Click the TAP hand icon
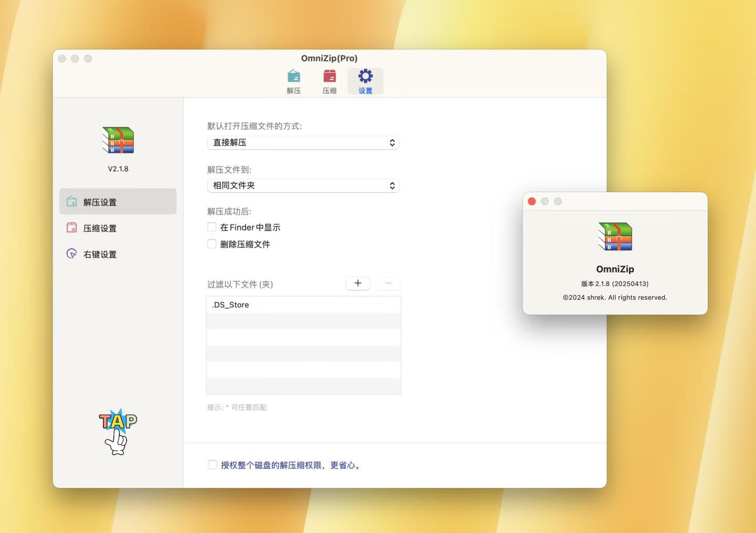 (x=118, y=432)
